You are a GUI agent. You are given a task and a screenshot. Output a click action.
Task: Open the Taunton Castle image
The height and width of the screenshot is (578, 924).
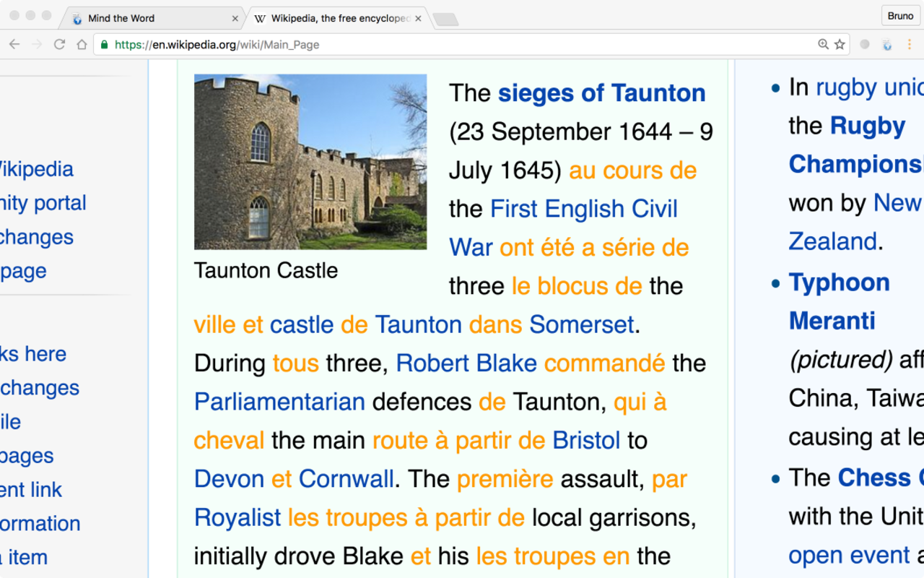pyautogui.click(x=310, y=162)
